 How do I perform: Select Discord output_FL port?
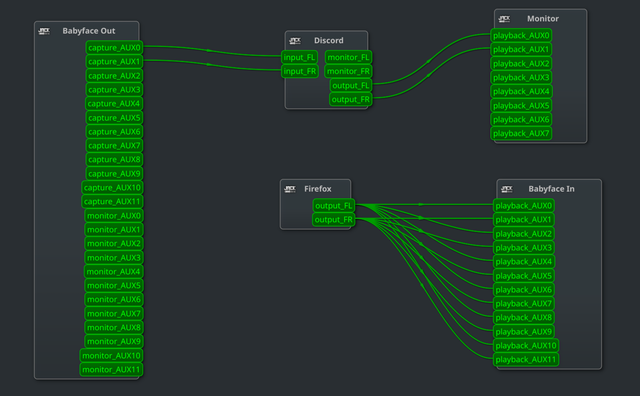(x=351, y=86)
